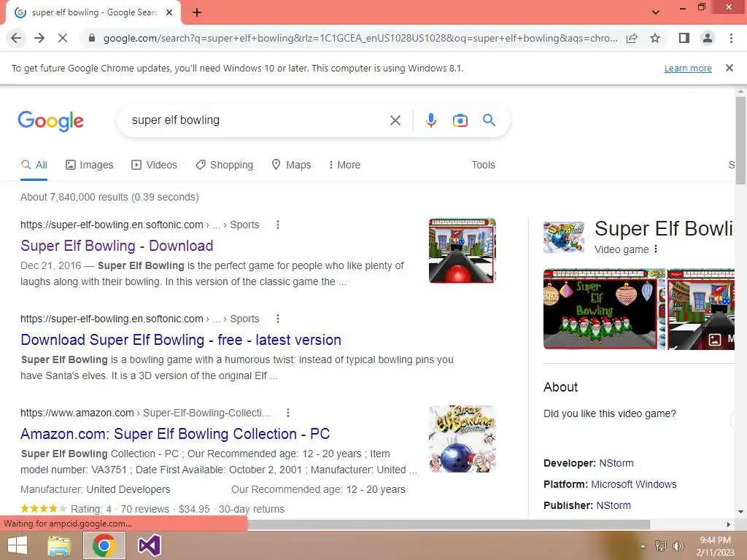
Task: Search by image with the camera icon
Action: click(x=460, y=120)
